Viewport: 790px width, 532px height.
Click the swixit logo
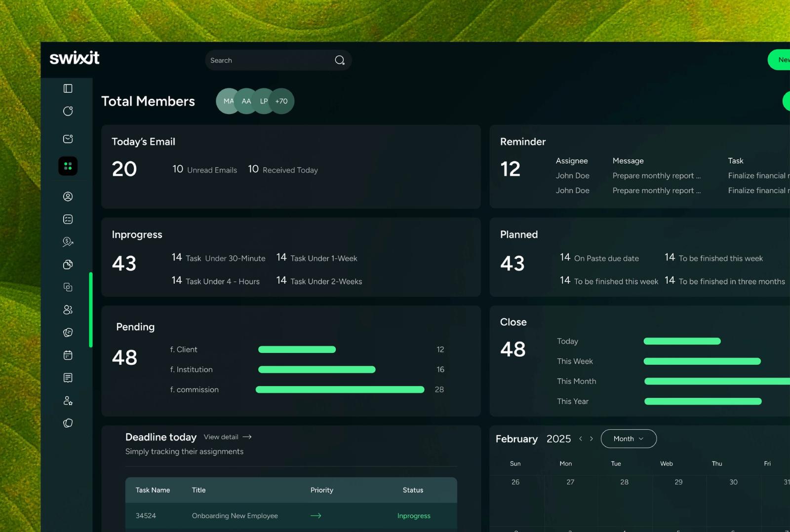pyautogui.click(x=75, y=58)
